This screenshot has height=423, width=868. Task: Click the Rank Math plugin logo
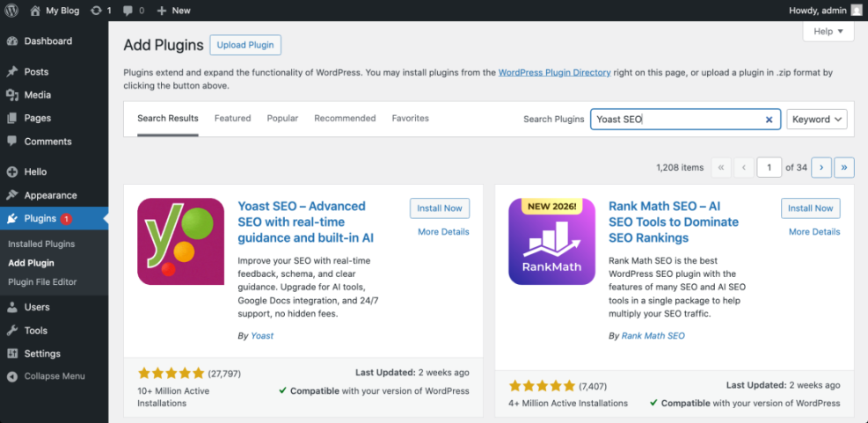tap(551, 241)
